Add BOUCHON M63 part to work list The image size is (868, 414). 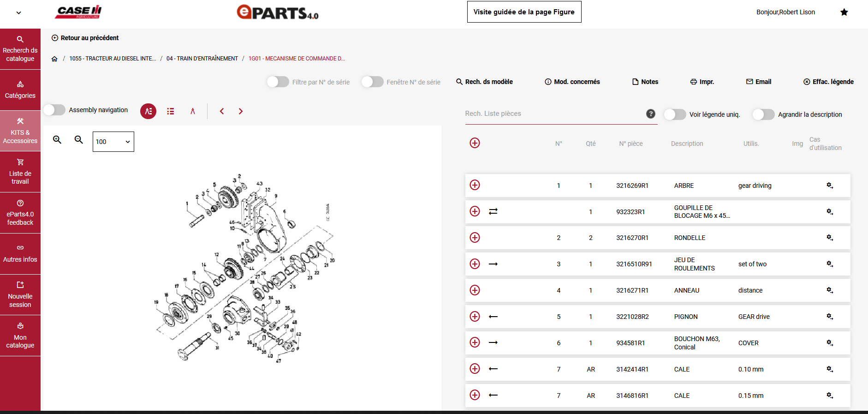coord(475,342)
